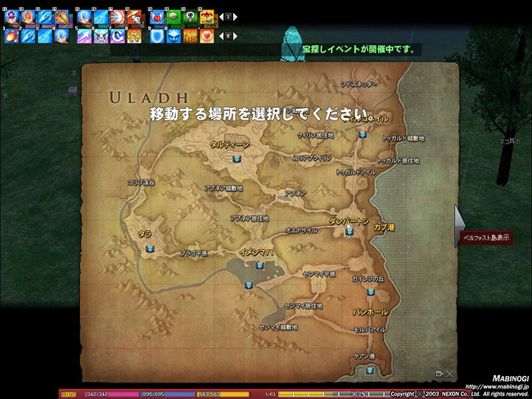This screenshot has height=399, width=532.
Task: Activate the F8 arrow and horse skill
Action: click(x=134, y=17)
